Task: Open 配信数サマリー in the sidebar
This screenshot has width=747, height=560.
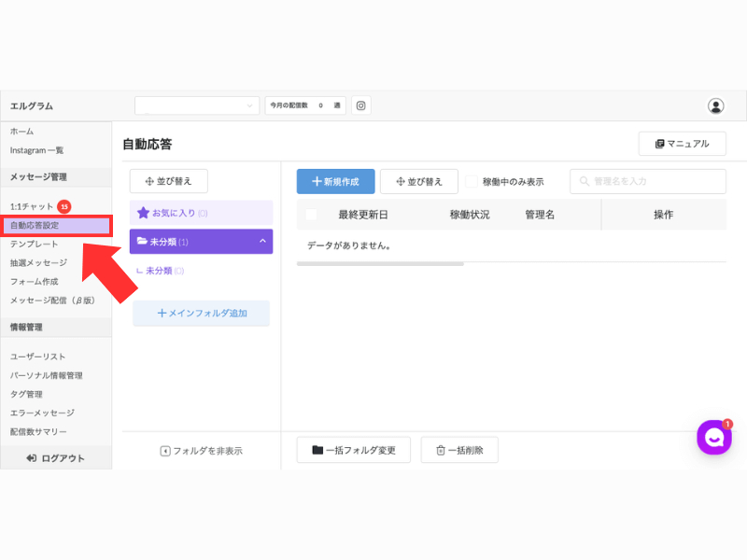Action: click(x=38, y=432)
